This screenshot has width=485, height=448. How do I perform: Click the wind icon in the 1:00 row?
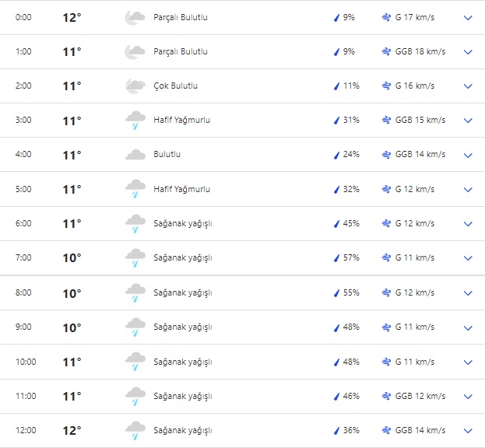tap(386, 51)
